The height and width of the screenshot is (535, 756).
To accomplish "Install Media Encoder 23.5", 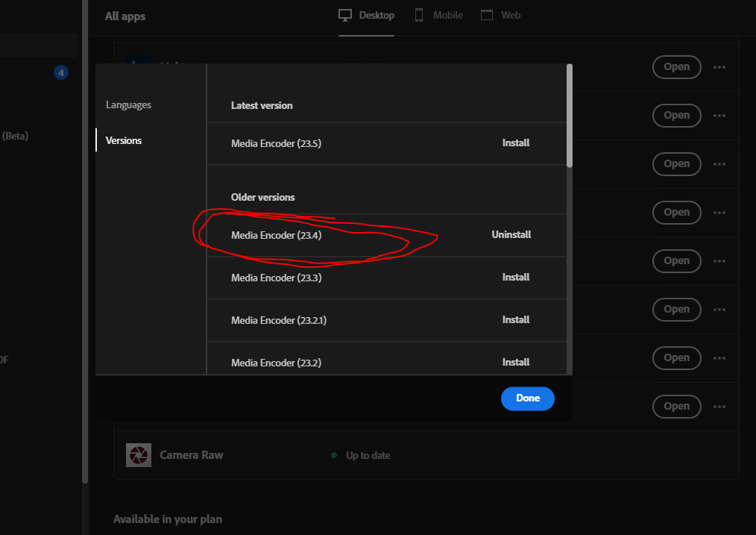I will pos(516,143).
